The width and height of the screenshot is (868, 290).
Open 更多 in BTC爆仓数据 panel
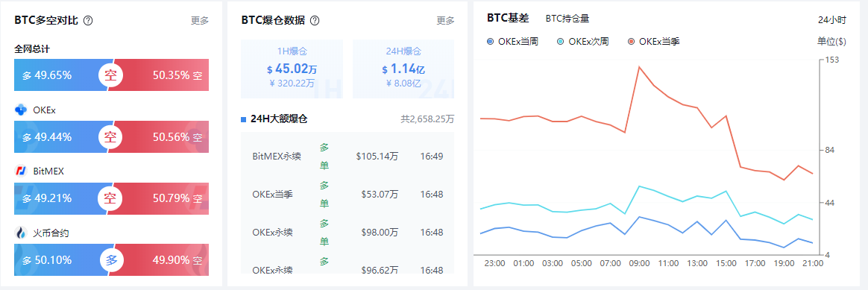click(446, 20)
